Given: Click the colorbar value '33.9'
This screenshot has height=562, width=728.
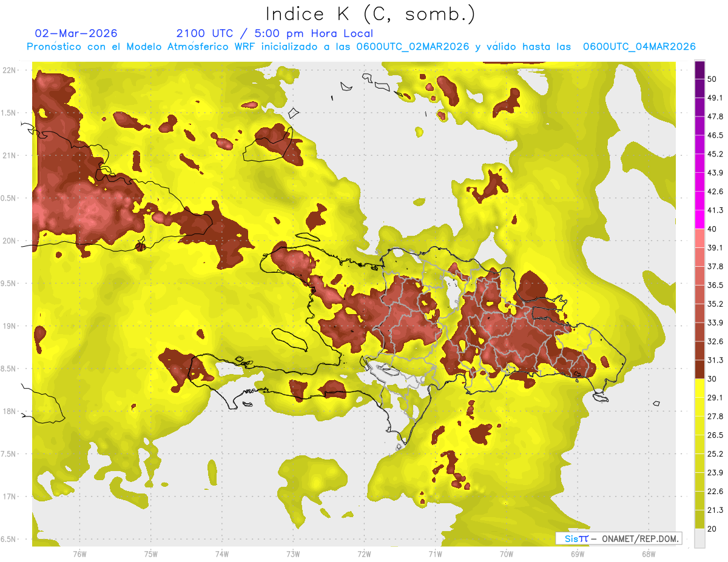Looking at the screenshot, I should coord(715,323).
